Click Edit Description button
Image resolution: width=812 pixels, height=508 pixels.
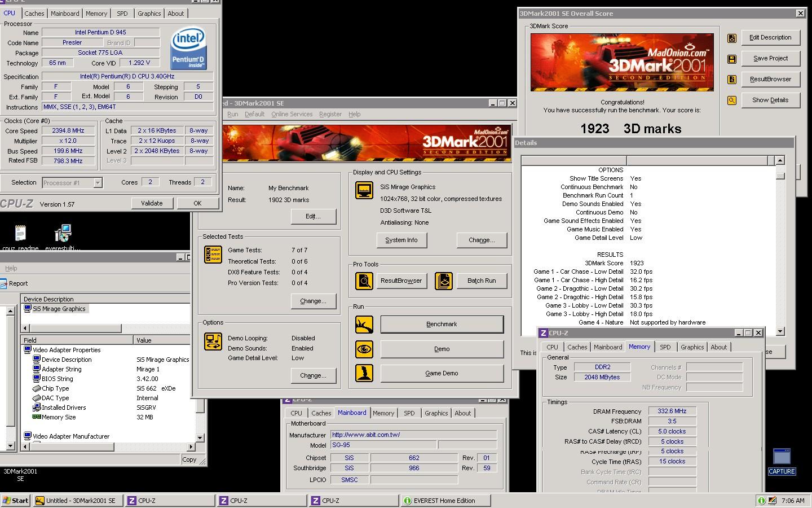tap(770, 37)
